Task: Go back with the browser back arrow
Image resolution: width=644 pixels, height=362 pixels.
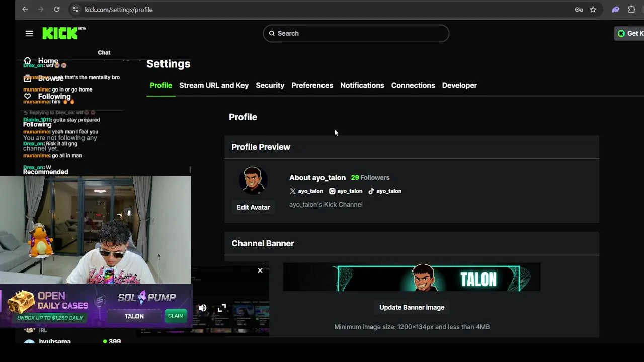Action: click(25, 9)
